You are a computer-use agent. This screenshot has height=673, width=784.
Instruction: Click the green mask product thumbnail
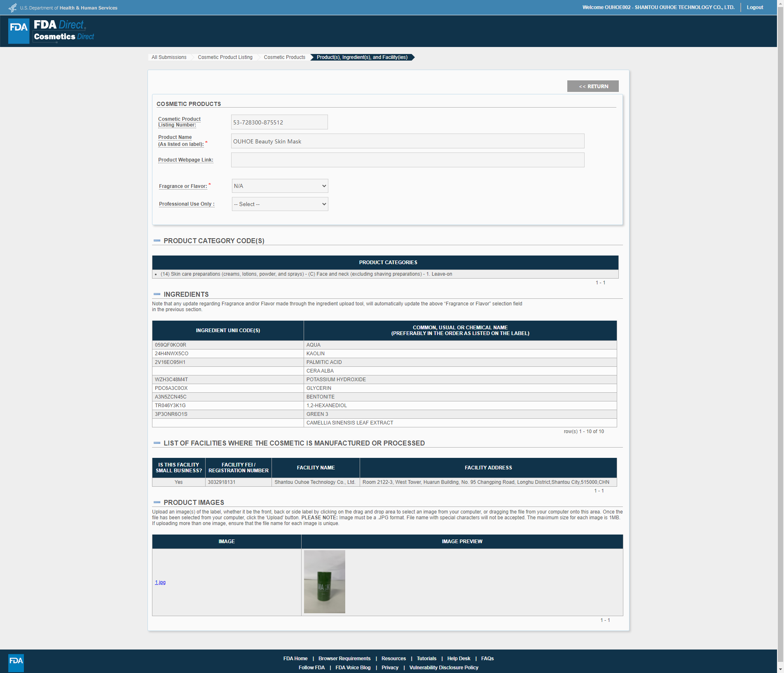325,582
